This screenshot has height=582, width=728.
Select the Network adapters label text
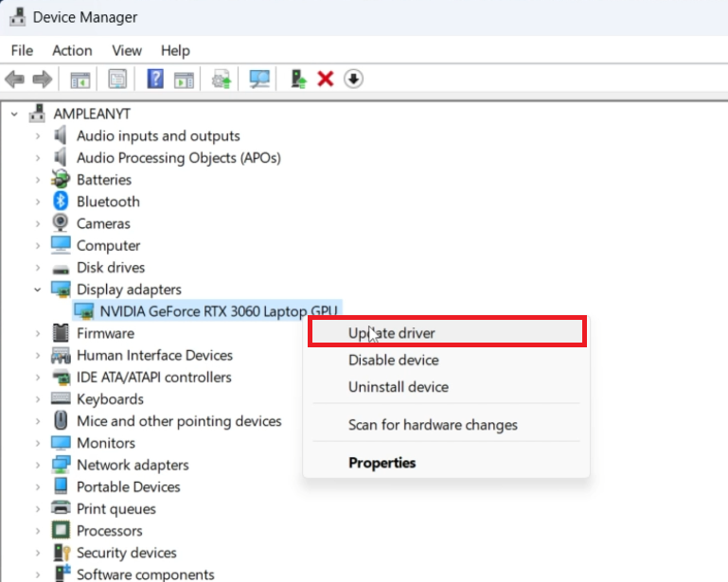133,465
